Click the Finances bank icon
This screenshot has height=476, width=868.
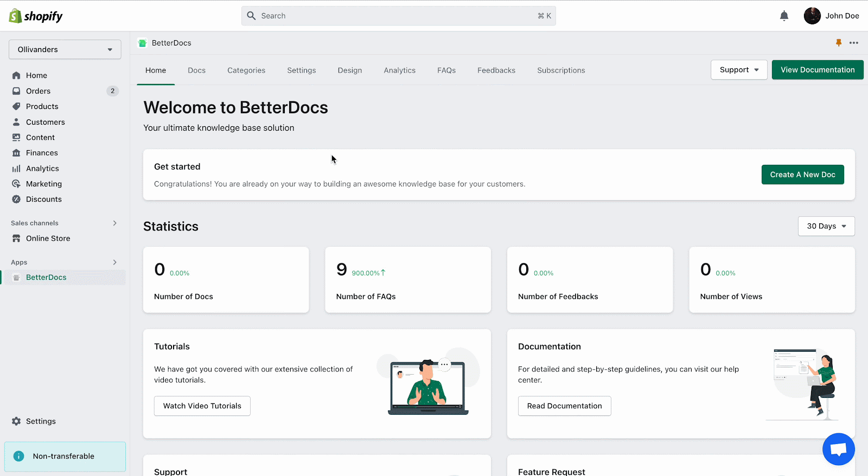click(16, 153)
